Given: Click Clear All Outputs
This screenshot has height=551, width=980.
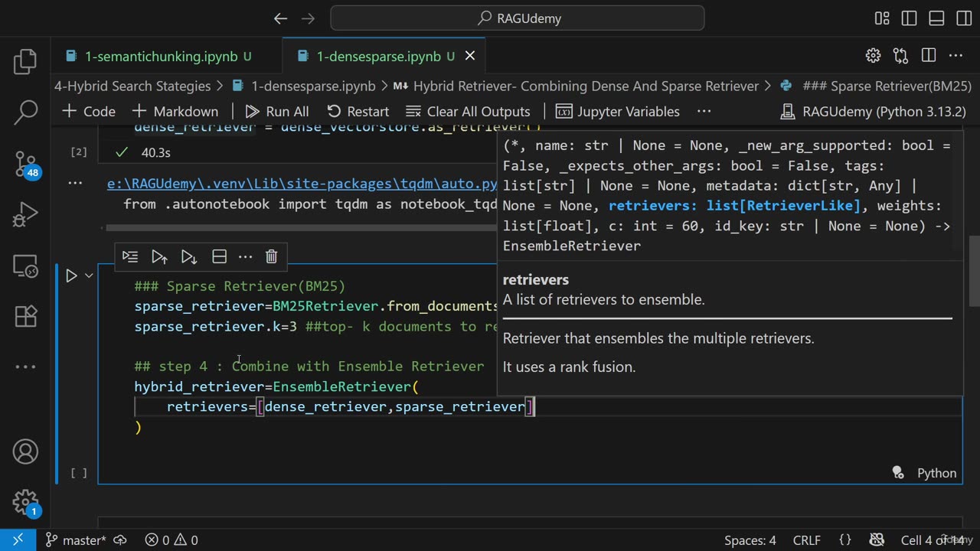Looking at the screenshot, I should 468,112.
